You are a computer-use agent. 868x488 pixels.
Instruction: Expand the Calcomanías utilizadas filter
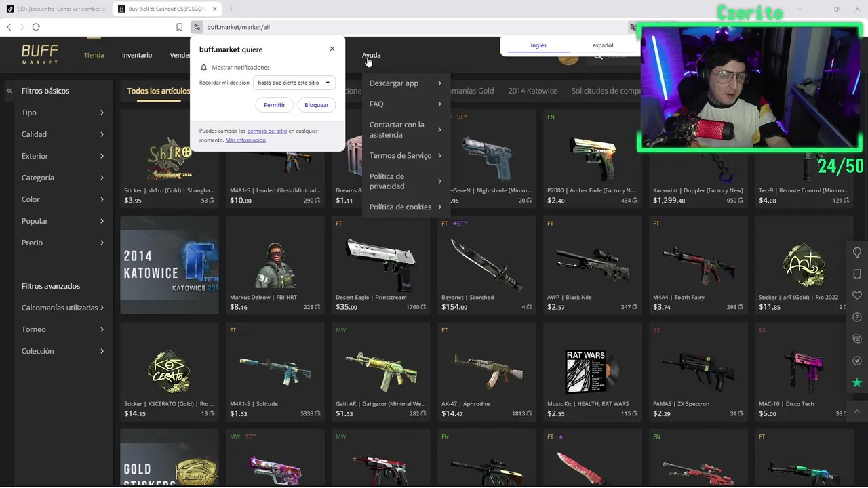(x=63, y=308)
